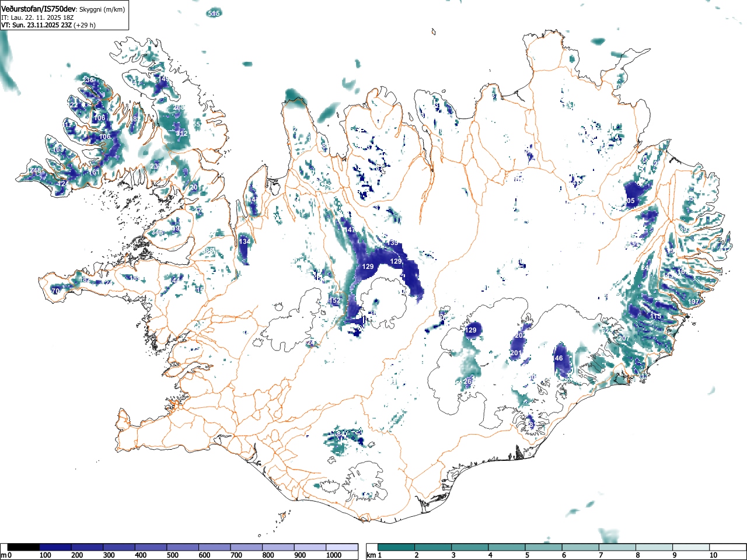
Task: Click the Veðurstofan/IS750dev title text
Action: [38, 9]
